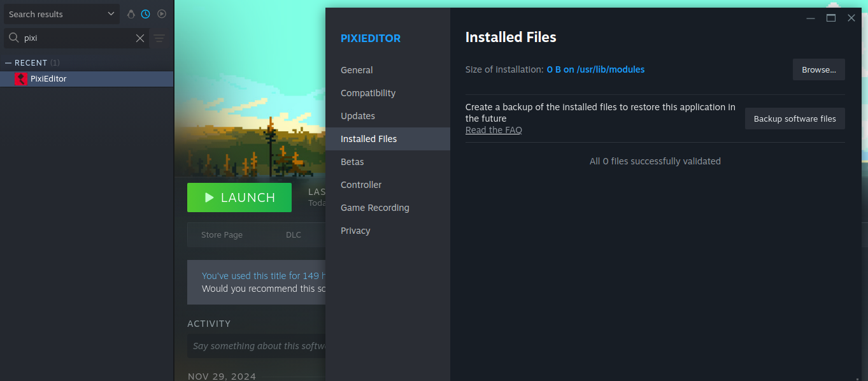The width and height of the screenshot is (868, 381).
Task: Clear the pixi search text
Action: 140,38
